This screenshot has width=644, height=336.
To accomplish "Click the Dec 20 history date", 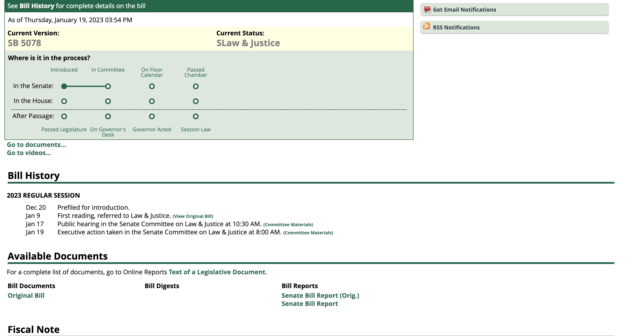I will [x=36, y=207].
